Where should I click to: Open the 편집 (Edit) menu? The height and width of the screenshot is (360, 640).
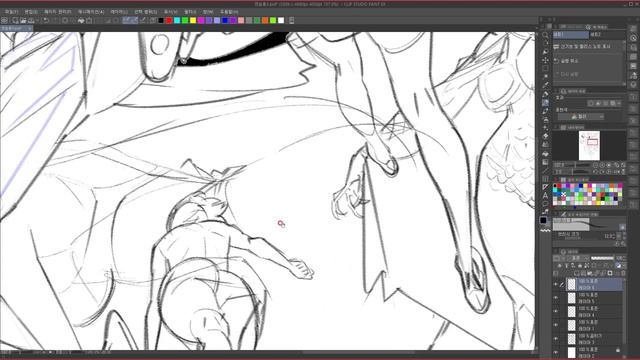[31, 12]
